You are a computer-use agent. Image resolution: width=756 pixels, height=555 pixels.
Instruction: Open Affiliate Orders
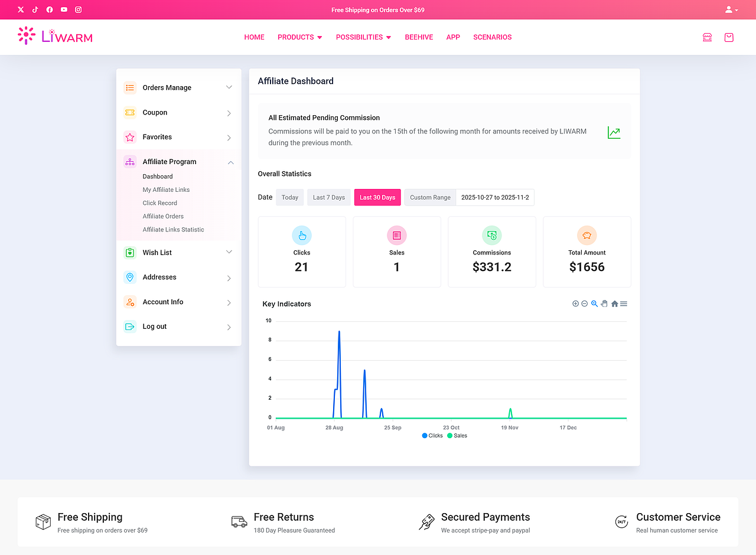[x=163, y=216]
